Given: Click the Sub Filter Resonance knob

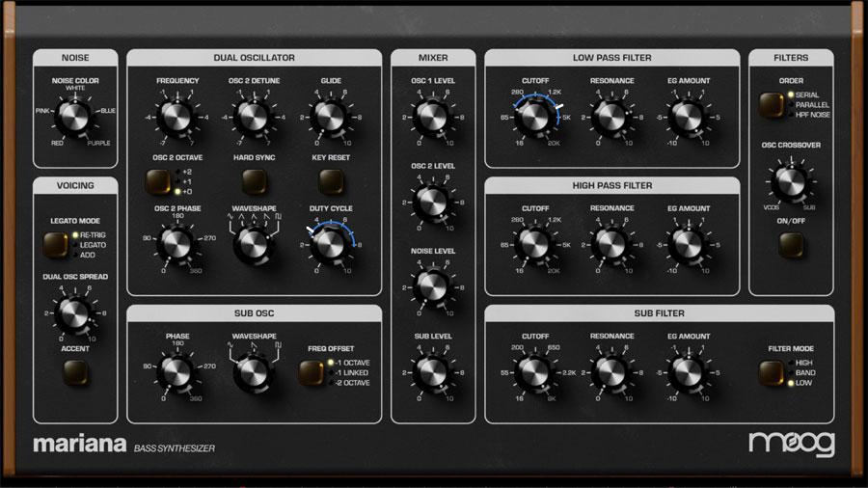Looking at the screenshot, I should pos(611,372).
